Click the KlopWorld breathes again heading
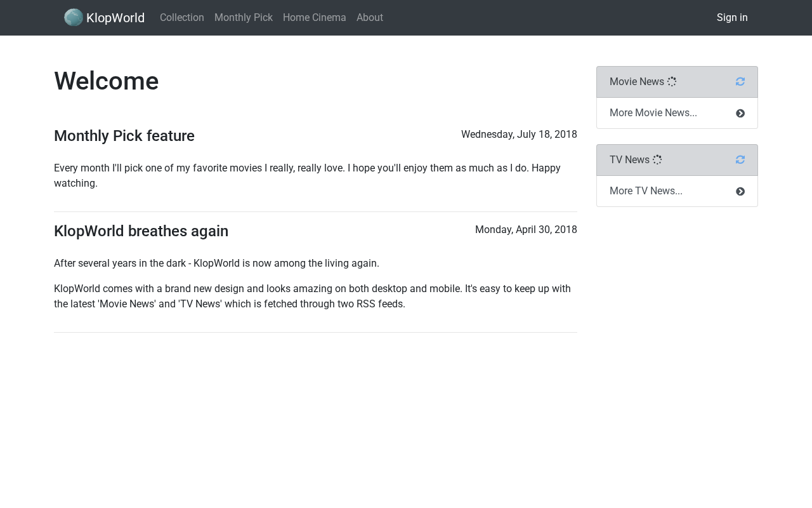The height and width of the screenshot is (508, 812). coord(141,231)
